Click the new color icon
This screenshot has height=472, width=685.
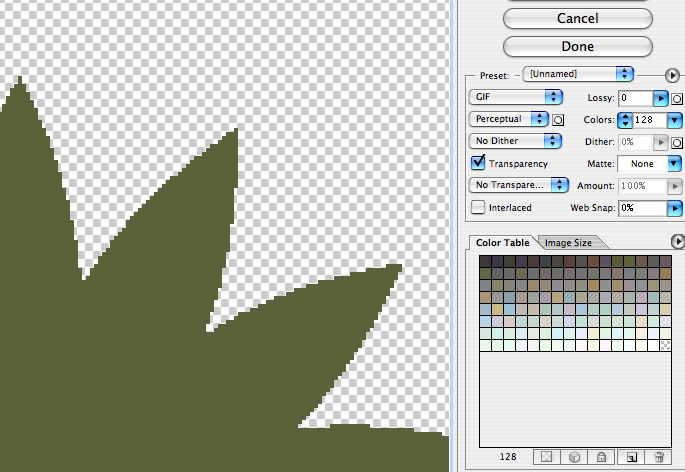(631, 457)
